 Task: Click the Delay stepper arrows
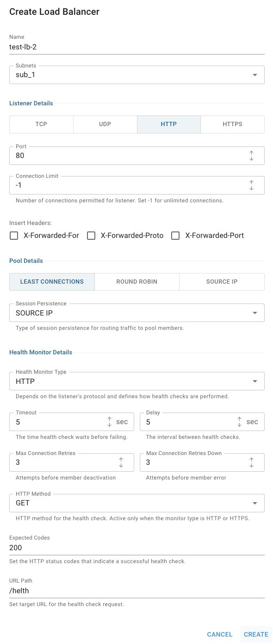pos(240,422)
